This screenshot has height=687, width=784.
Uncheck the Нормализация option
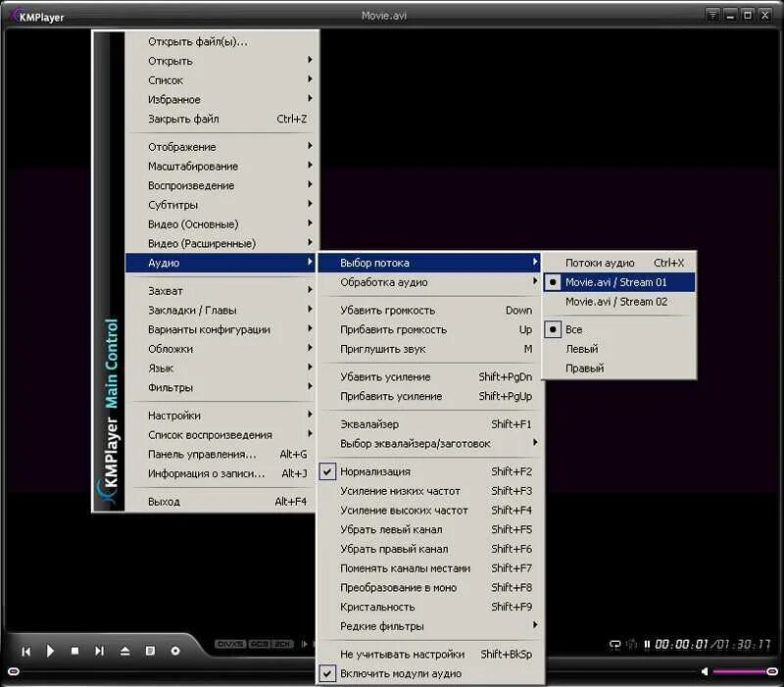tap(430, 471)
